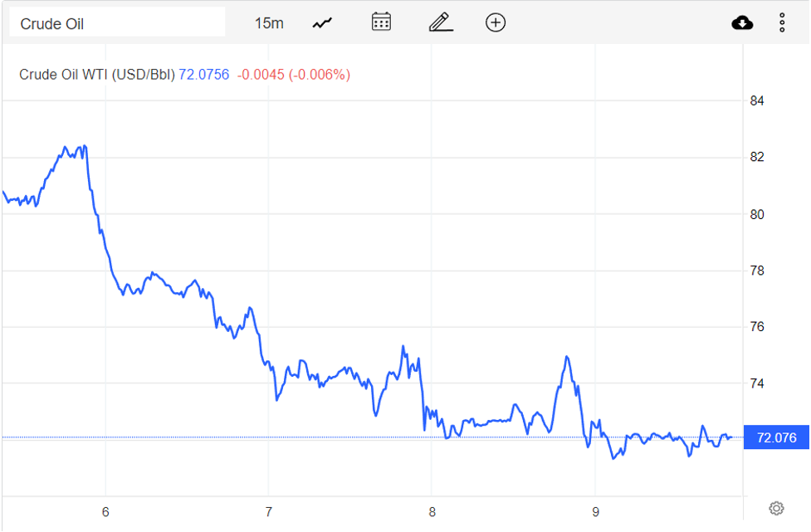Click the 78 price axis label
This screenshot has height=532, width=811.
756,271
